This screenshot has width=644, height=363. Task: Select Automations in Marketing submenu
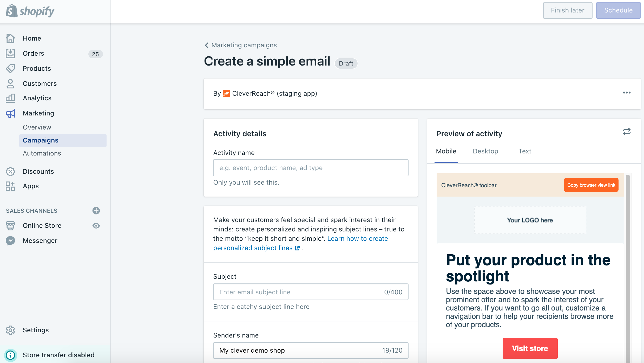click(42, 153)
